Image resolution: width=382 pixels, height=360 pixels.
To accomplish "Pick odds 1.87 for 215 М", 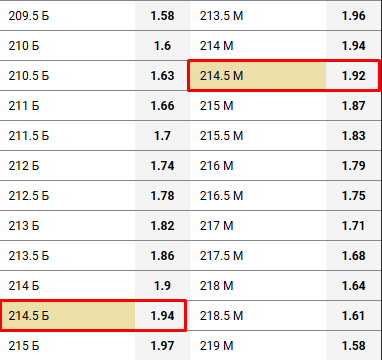I will click(x=354, y=106).
